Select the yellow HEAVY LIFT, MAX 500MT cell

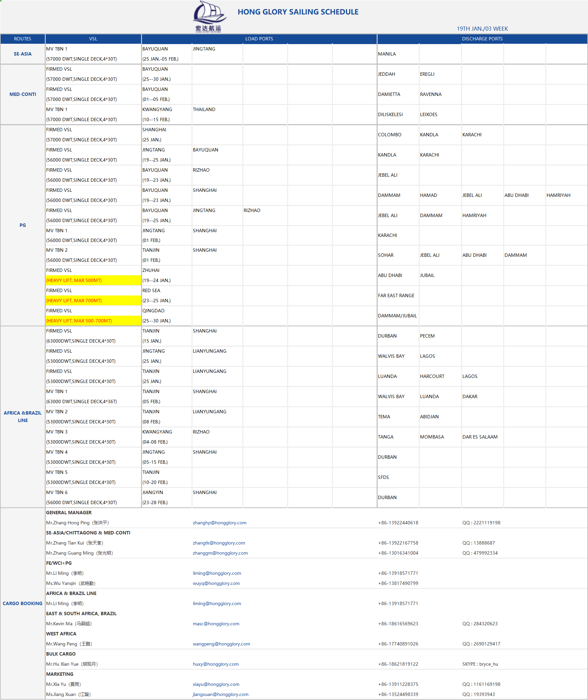coord(93,280)
